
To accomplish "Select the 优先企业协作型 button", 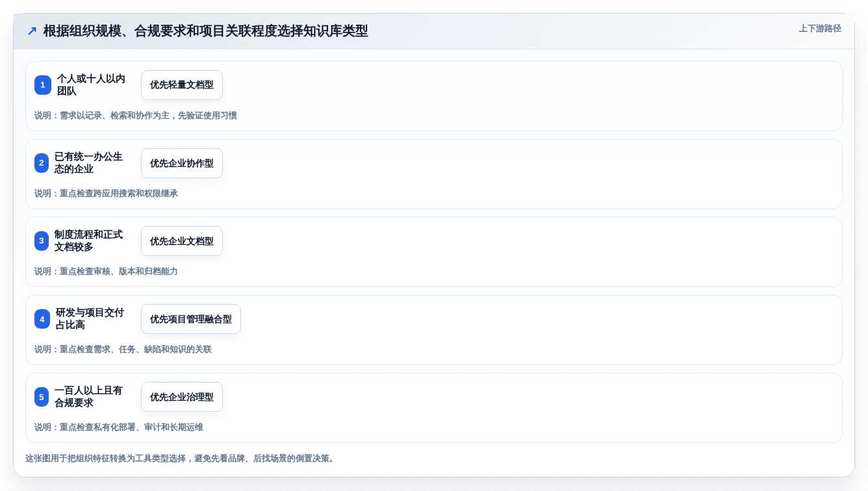I will pyautogui.click(x=182, y=163).
